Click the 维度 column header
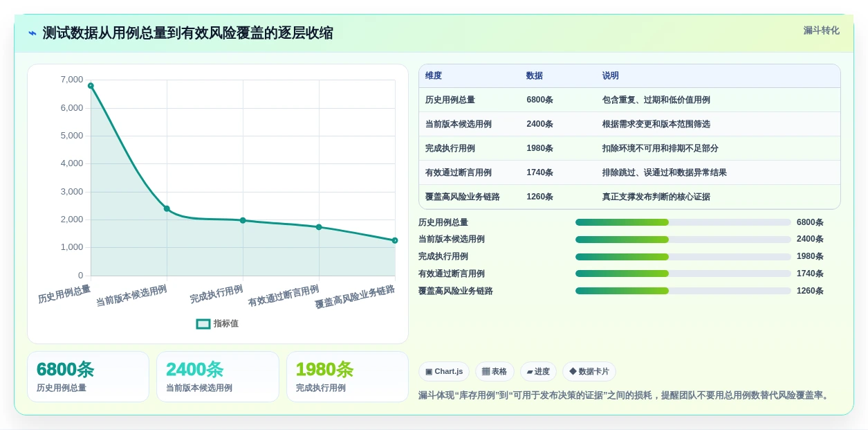The height and width of the screenshot is (430, 868). pos(434,76)
